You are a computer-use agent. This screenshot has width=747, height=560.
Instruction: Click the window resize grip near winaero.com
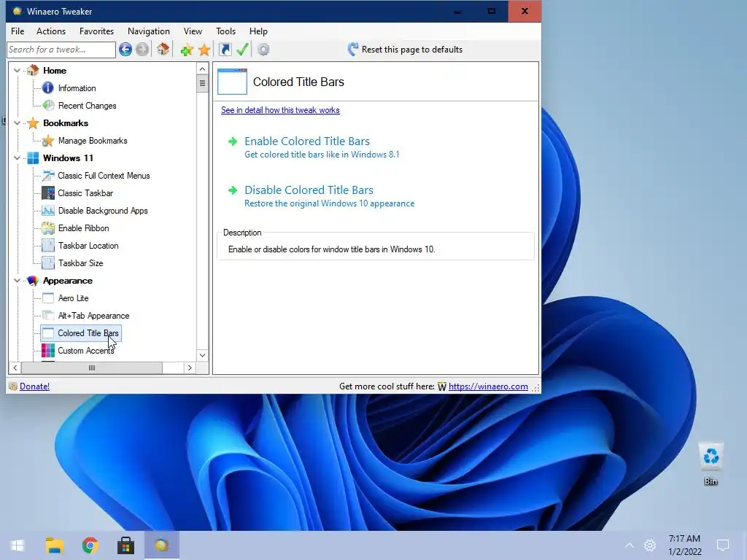click(536, 388)
